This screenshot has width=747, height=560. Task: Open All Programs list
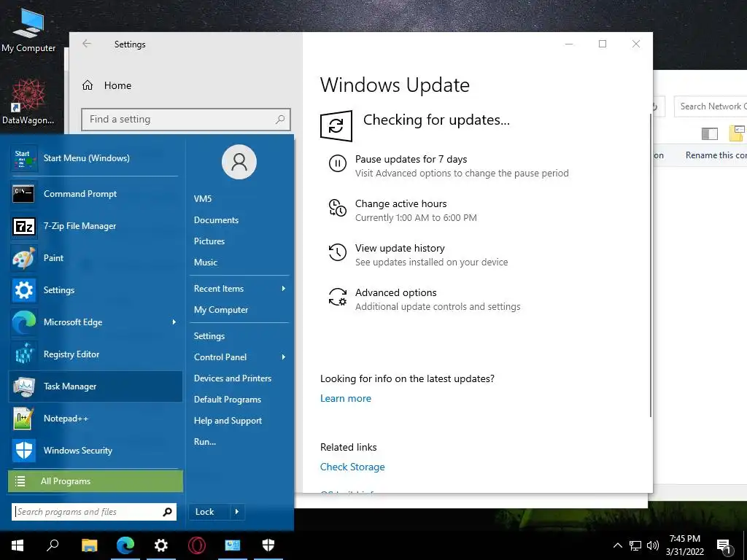click(x=96, y=481)
